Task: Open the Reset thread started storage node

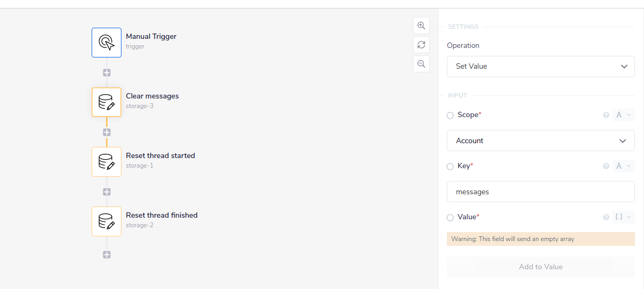Action: pos(107,162)
